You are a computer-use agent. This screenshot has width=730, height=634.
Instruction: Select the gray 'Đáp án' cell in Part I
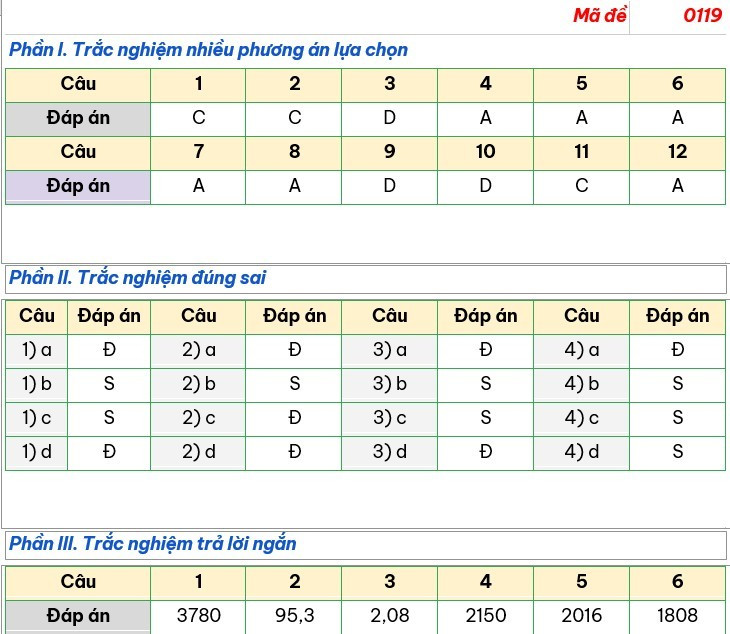click(x=78, y=118)
